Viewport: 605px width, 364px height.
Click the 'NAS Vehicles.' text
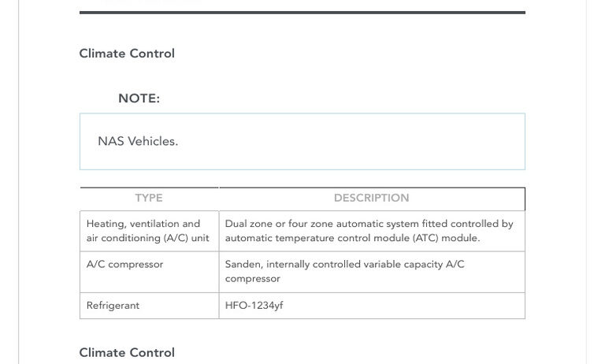pos(138,141)
